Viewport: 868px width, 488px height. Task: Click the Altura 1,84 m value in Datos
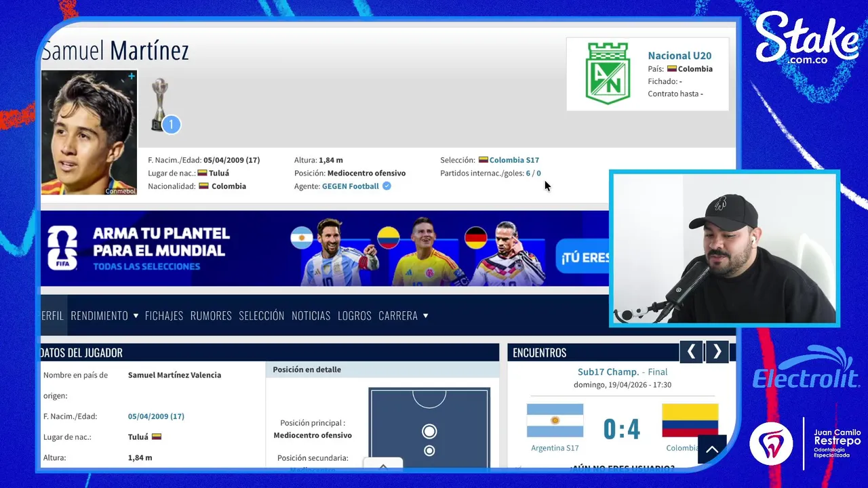[140, 457]
